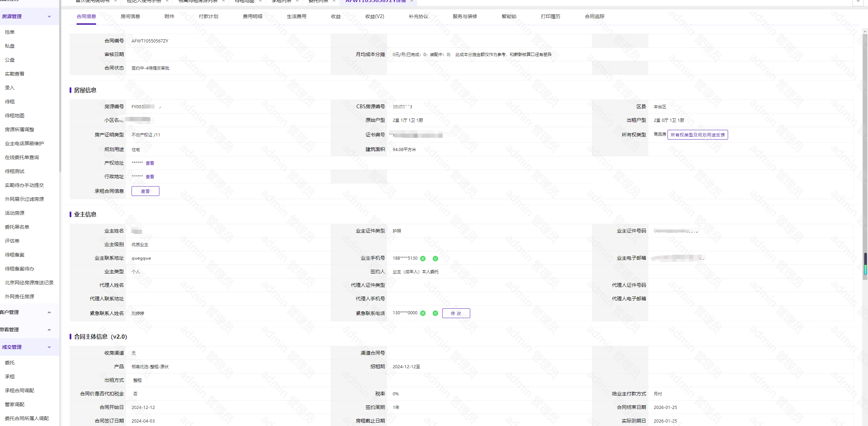Switch to the 房间信息 tab
The image size is (868, 426).
click(130, 16)
